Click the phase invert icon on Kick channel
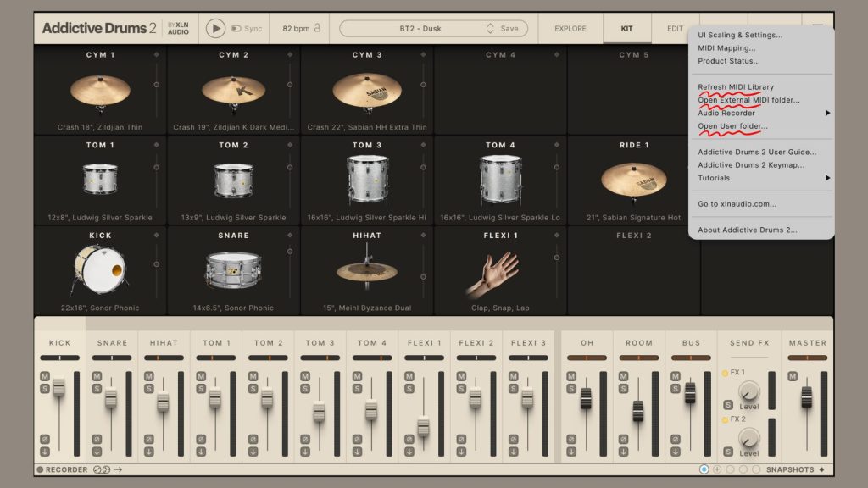This screenshot has height=488, width=868. pyautogui.click(x=45, y=438)
